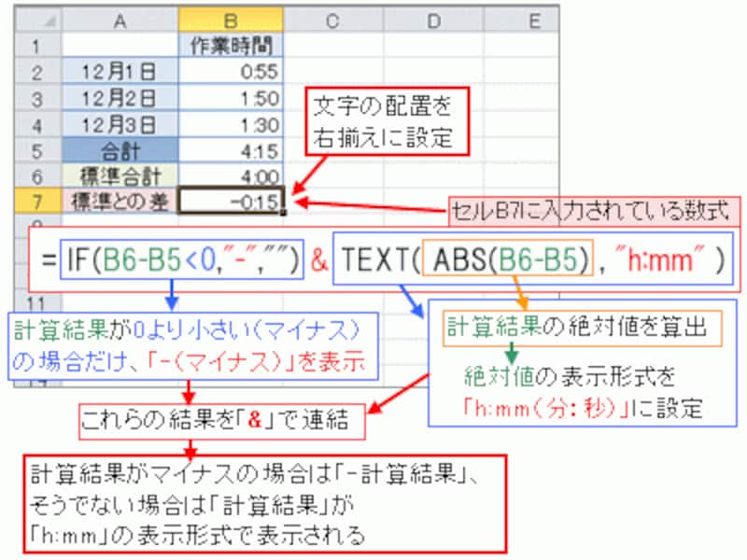Click cell A7 labeled 標準との差
This screenshot has height=560, width=747.
[x=120, y=201]
